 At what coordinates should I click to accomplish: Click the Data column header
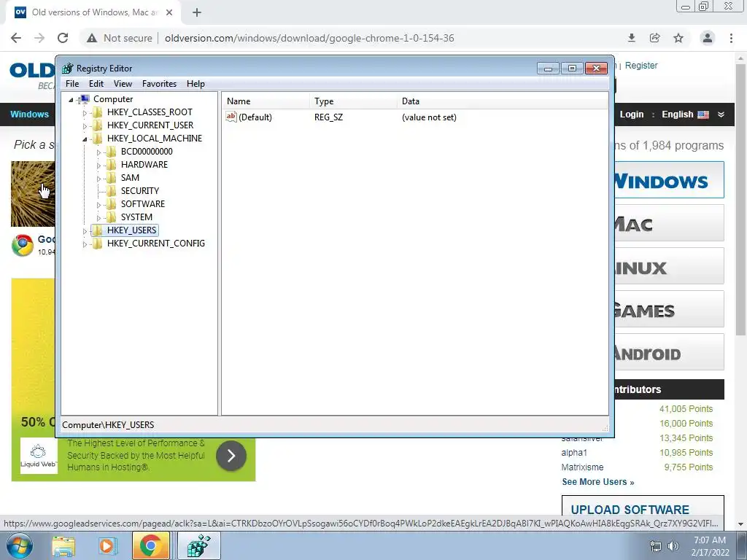502,101
